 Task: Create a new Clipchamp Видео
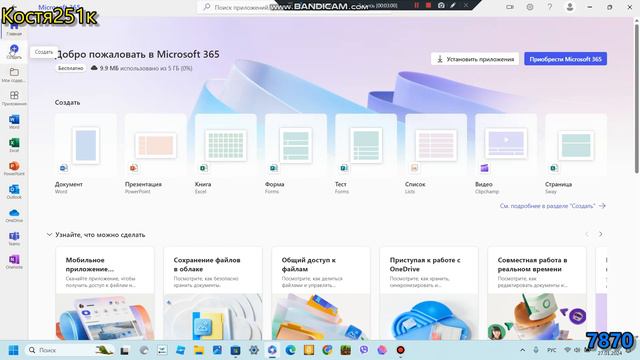506,154
